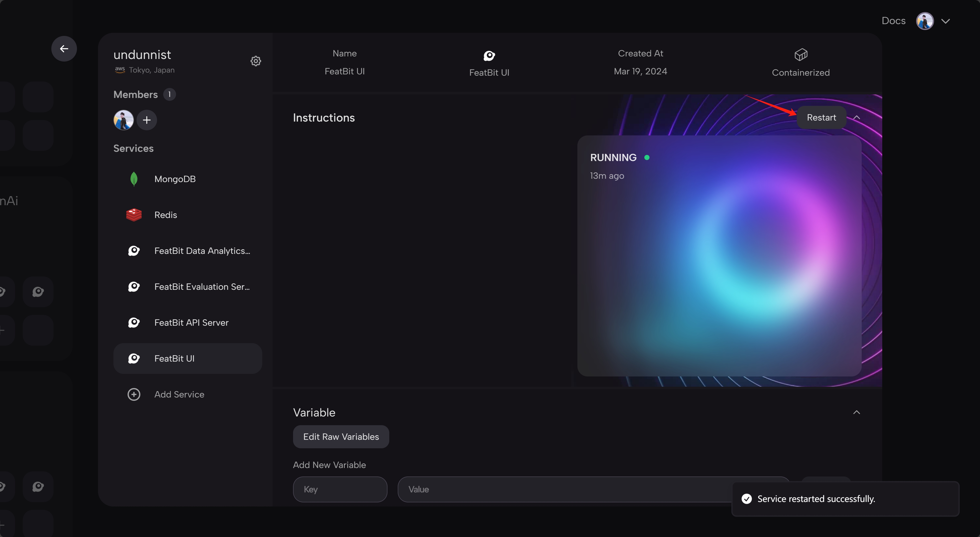
Task: Click the green running status dot
Action: click(x=647, y=157)
